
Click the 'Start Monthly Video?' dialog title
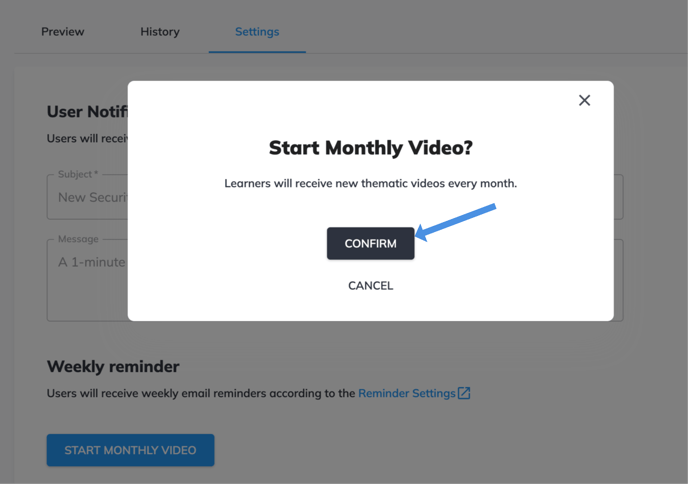(370, 148)
